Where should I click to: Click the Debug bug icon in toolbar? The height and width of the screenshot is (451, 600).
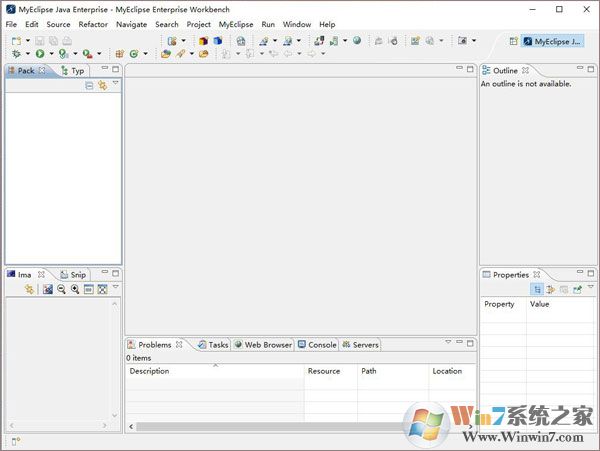click(x=16, y=54)
